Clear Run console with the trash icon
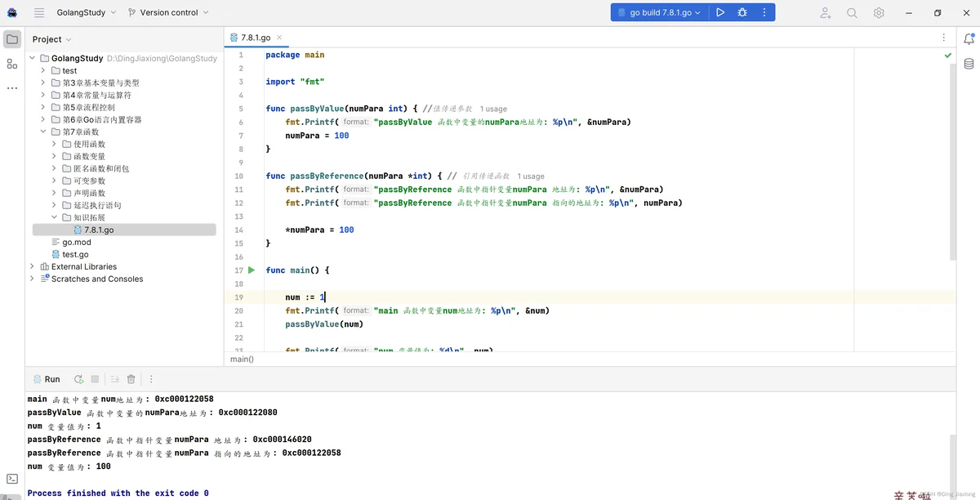980x500 pixels. 131,379
